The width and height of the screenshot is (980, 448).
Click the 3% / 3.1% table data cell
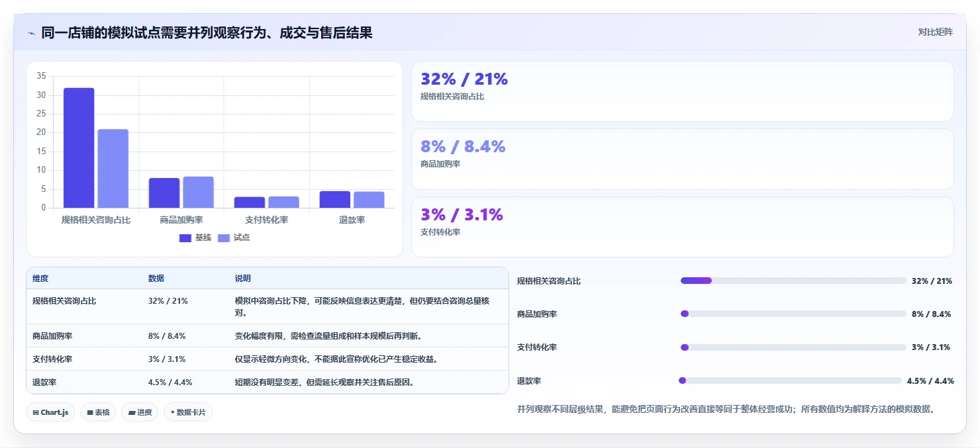pyautogui.click(x=167, y=359)
